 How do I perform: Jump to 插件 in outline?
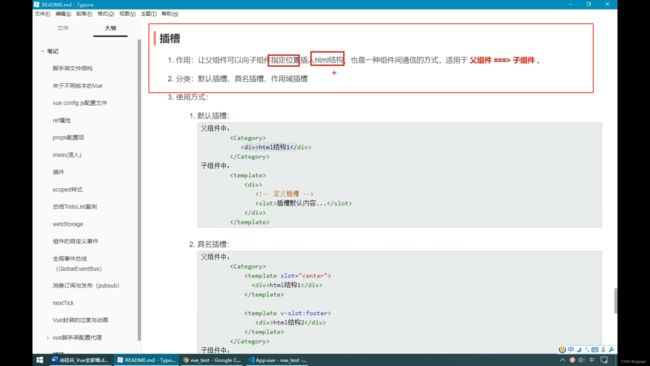(x=58, y=172)
